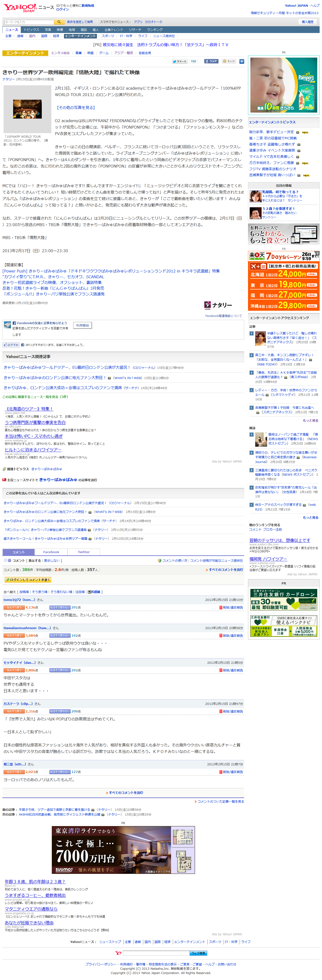The height and width of the screenshot is (980, 322).
Task: Click the ログイン link in header
Action: pyautogui.click(x=62, y=10)
